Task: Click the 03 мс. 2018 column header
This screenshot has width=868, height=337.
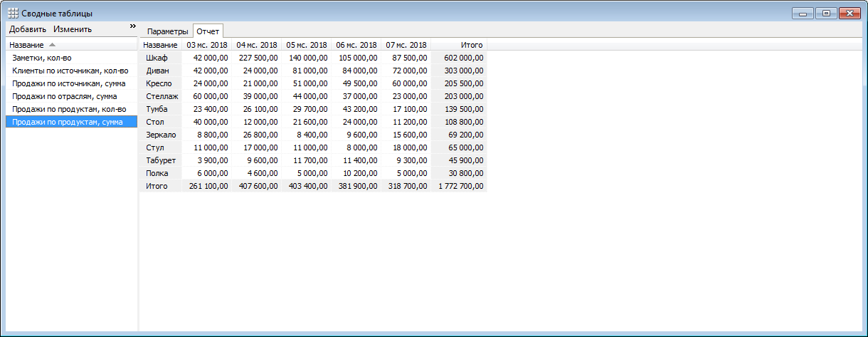Action: 206,45
